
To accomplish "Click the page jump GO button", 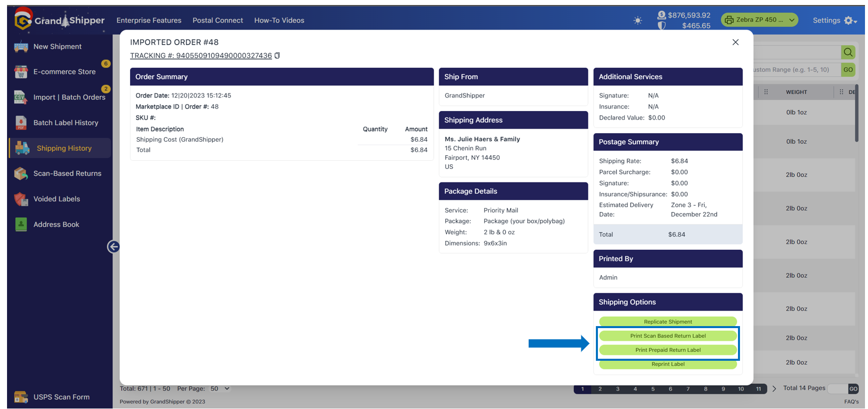I will click(x=853, y=389).
